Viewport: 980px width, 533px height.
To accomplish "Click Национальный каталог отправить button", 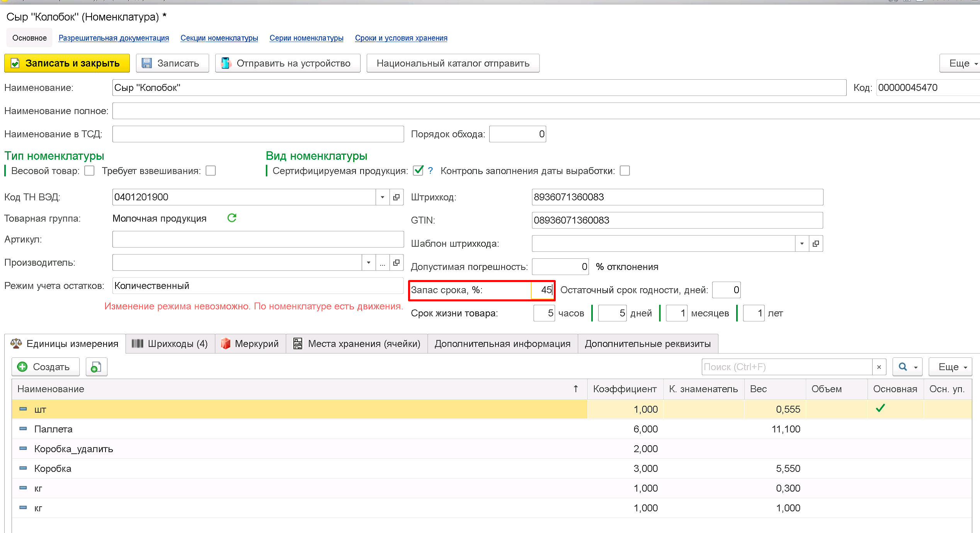I will pos(453,63).
